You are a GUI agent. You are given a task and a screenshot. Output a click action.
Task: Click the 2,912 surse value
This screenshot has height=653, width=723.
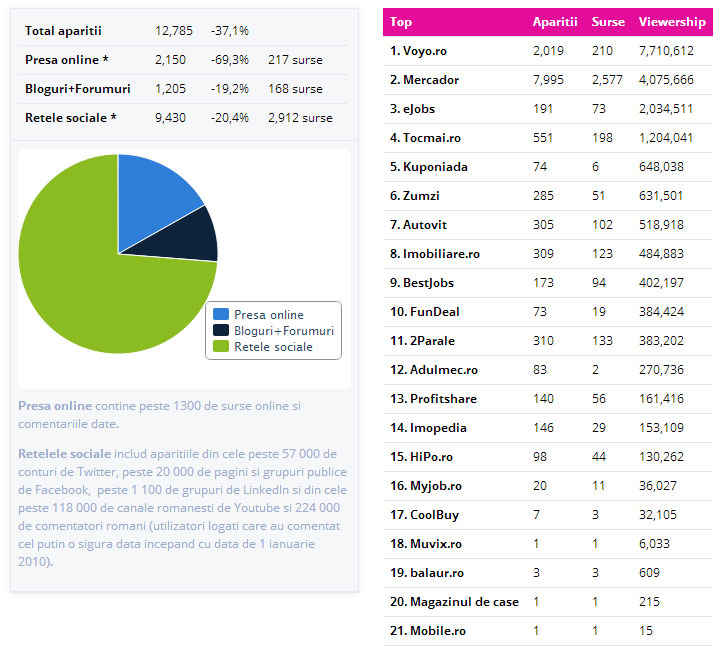pos(300,119)
